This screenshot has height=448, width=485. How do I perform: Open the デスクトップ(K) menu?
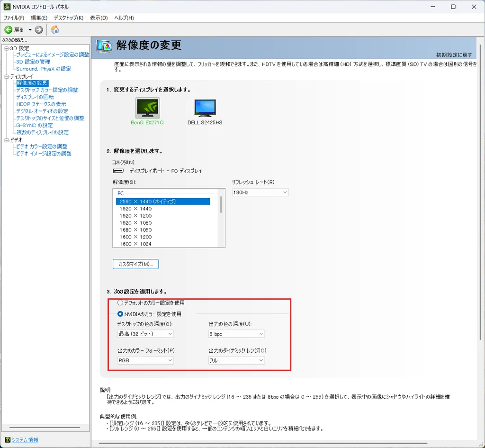tap(69, 18)
